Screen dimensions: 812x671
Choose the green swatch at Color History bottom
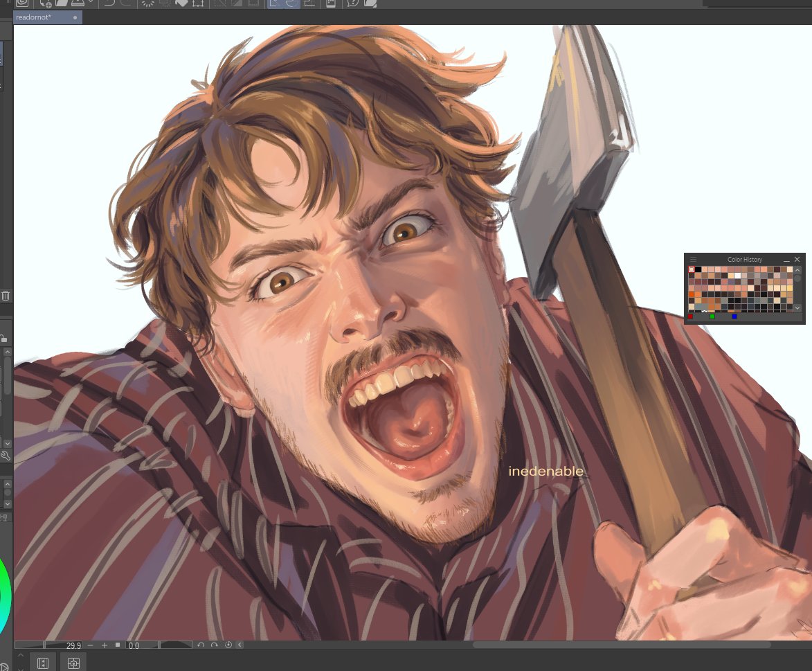(712, 316)
